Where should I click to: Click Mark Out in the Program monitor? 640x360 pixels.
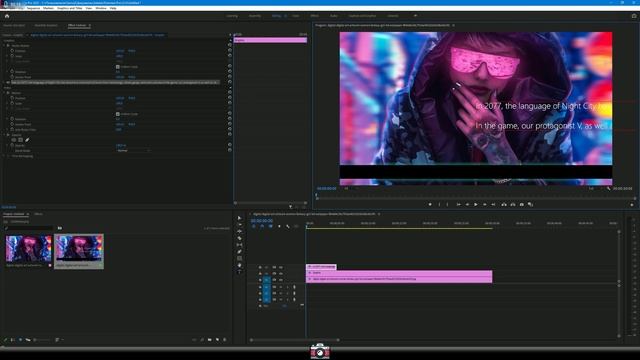pyautogui.click(x=448, y=204)
